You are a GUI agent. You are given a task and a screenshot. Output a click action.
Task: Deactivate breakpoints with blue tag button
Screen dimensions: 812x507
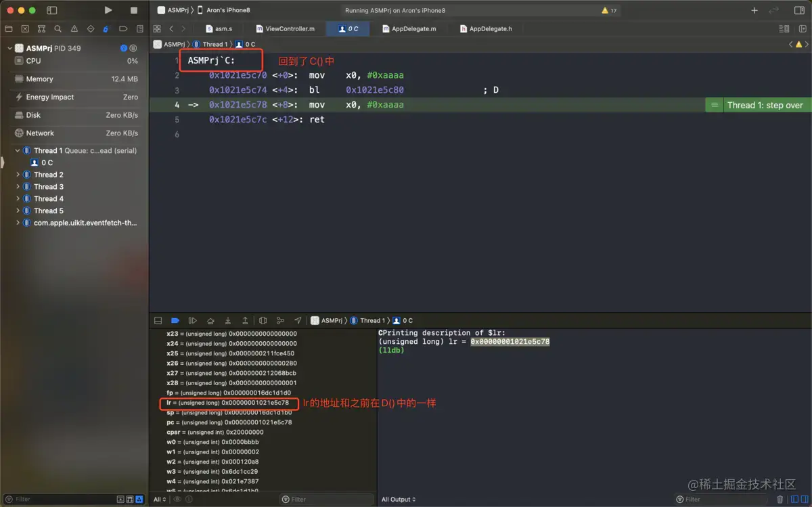coord(175,320)
